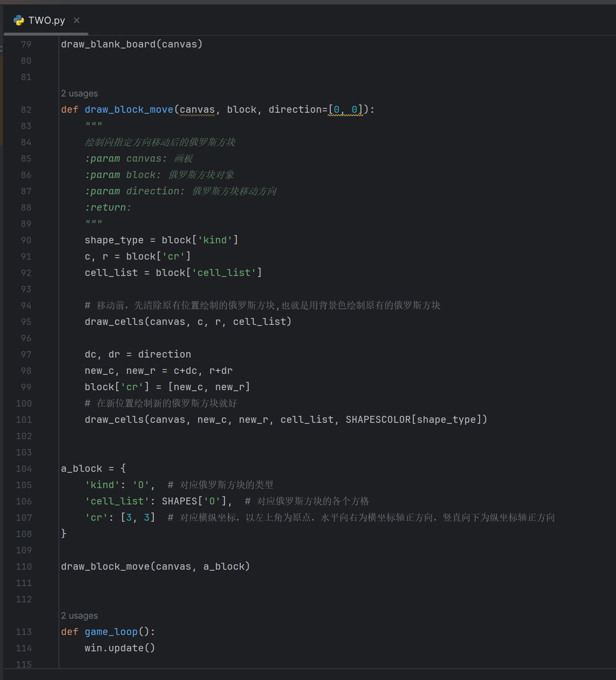This screenshot has width=616, height=680.
Task: Click the comment on line 100
Action: pyautogui.click(x=161, y=403)
